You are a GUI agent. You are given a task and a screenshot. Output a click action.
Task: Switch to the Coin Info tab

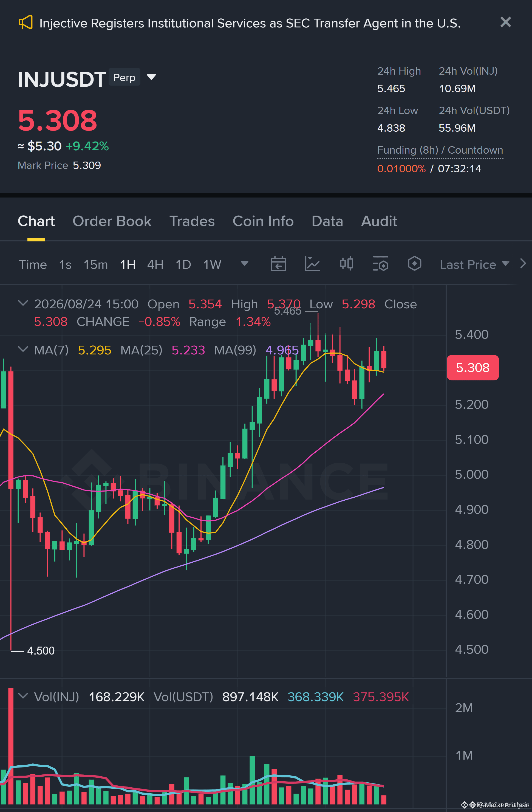(263, 221)
